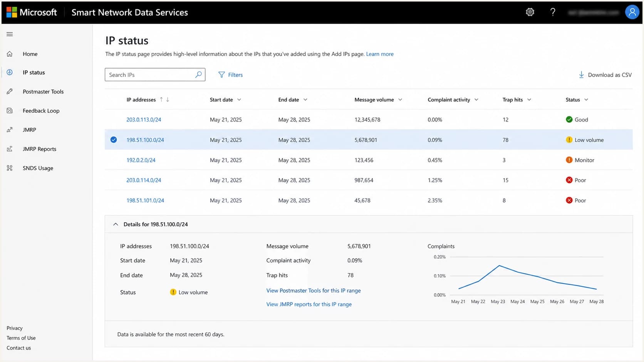Click the JMRP Reports sidebar icon

coord(10,149)
